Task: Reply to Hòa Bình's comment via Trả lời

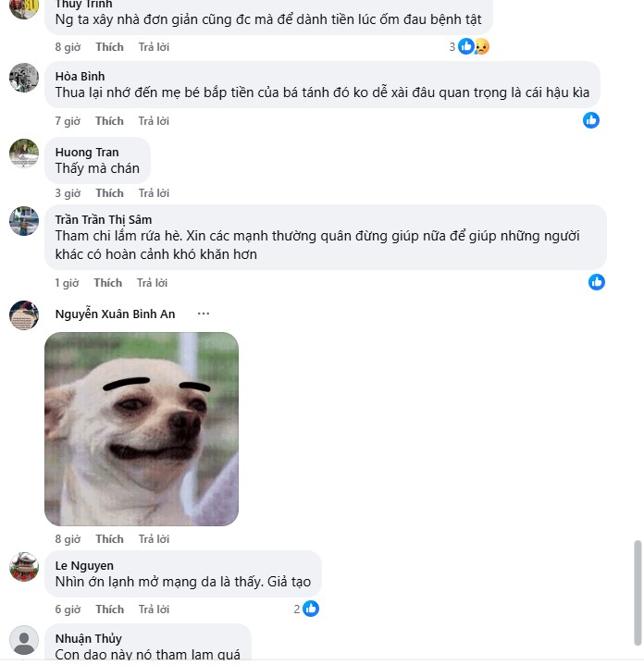Action: [154, 121]
